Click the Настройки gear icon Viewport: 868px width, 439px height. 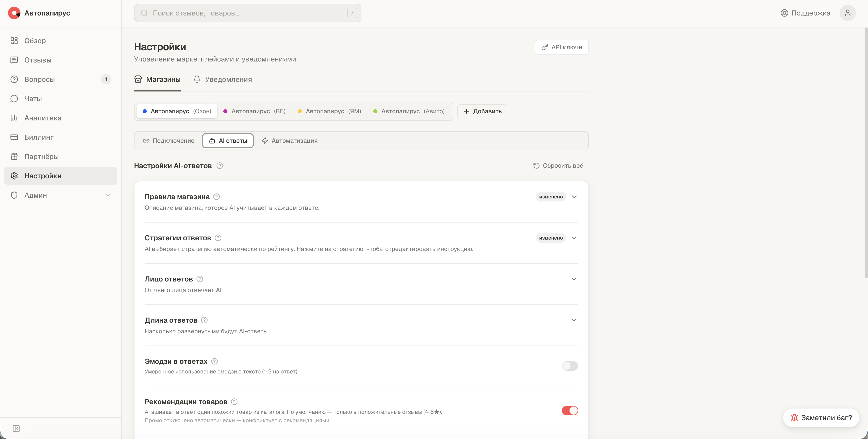[x=14, y=176]
